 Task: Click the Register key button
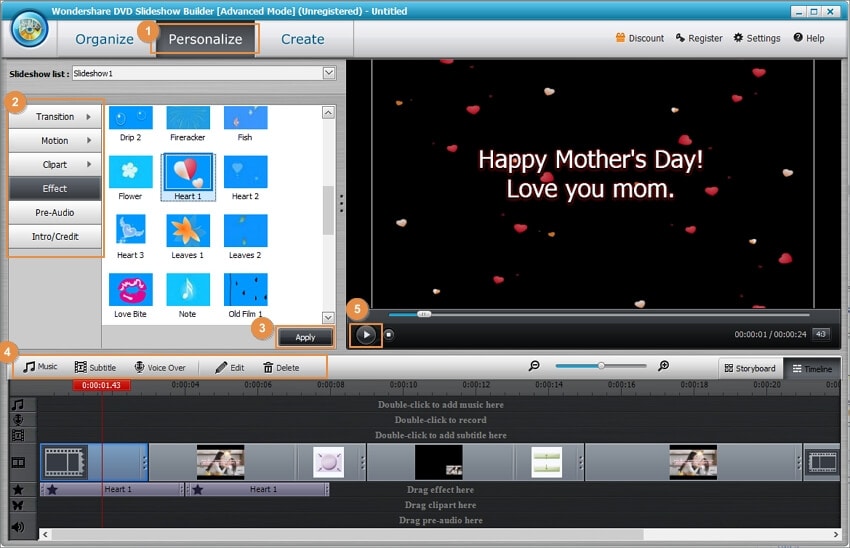699,38
